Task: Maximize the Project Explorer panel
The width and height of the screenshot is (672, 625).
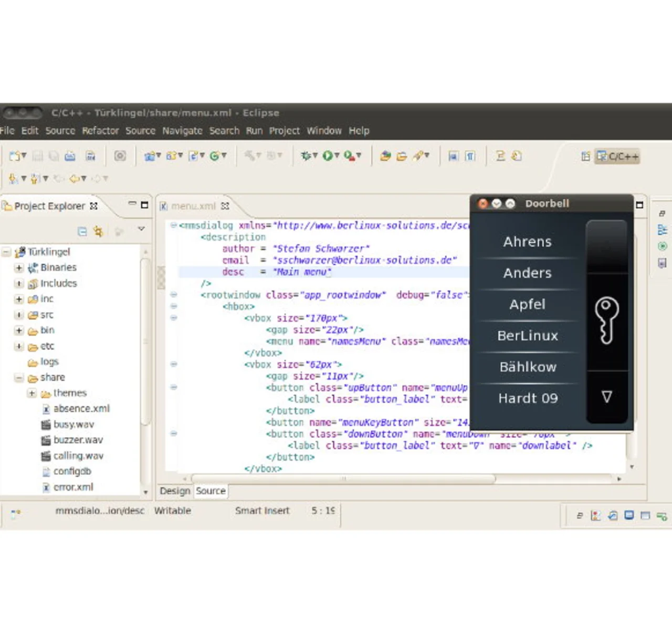Action: coord(145,205)
